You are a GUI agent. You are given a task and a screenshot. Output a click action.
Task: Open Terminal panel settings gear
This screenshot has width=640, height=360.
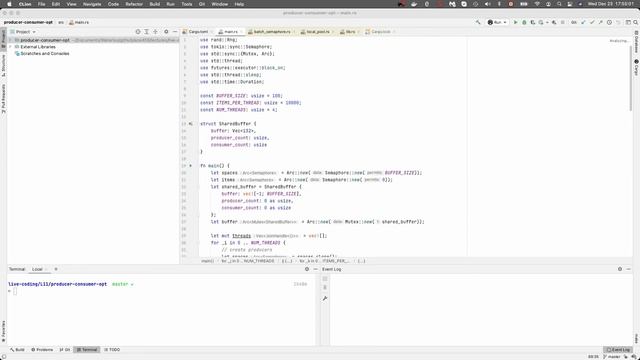tap(307, 269)
